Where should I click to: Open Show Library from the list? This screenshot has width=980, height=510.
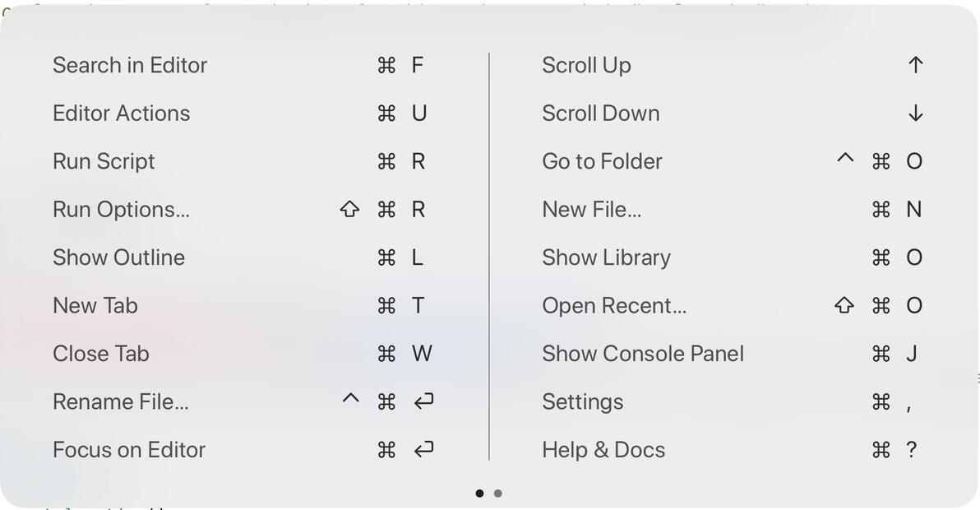pyautogui.click(x=606, y=257)
